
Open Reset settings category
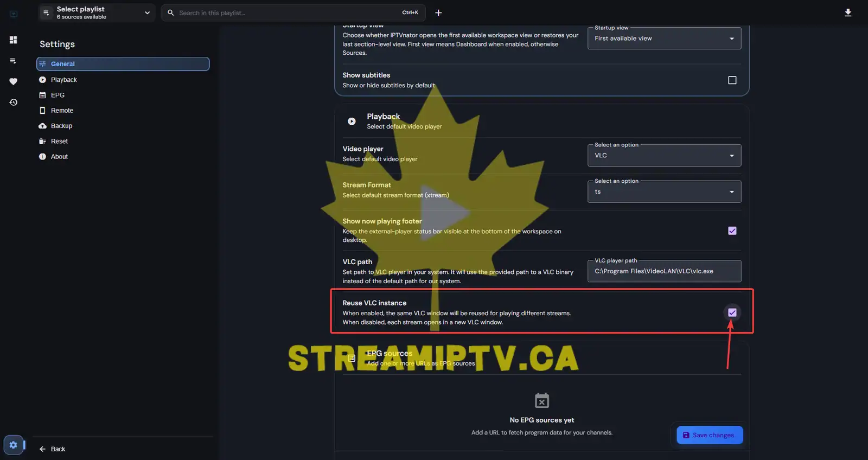tap(123, 141)
